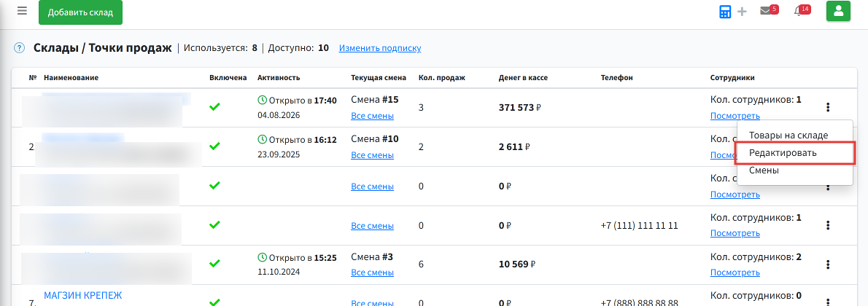Open the Изменить подписку link

[380, 48]
